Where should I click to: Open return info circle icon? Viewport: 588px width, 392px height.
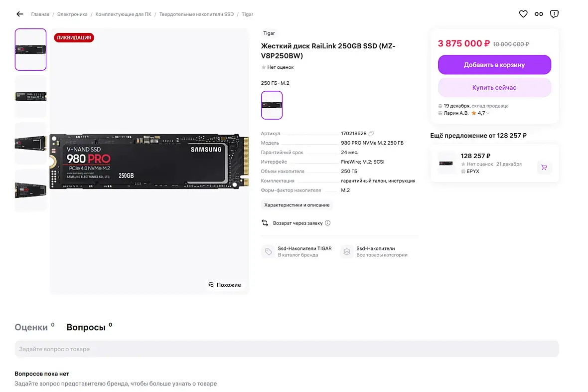(327, 223)
